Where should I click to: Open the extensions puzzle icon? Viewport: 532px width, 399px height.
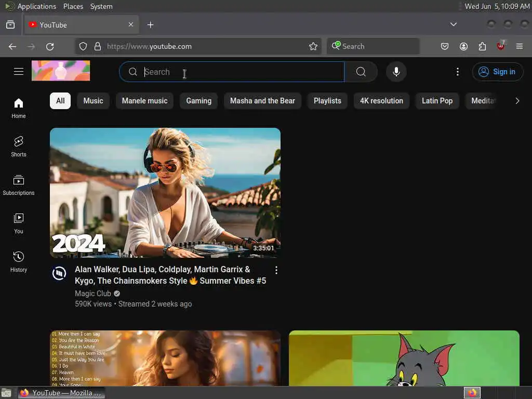[x=482, y=46]
